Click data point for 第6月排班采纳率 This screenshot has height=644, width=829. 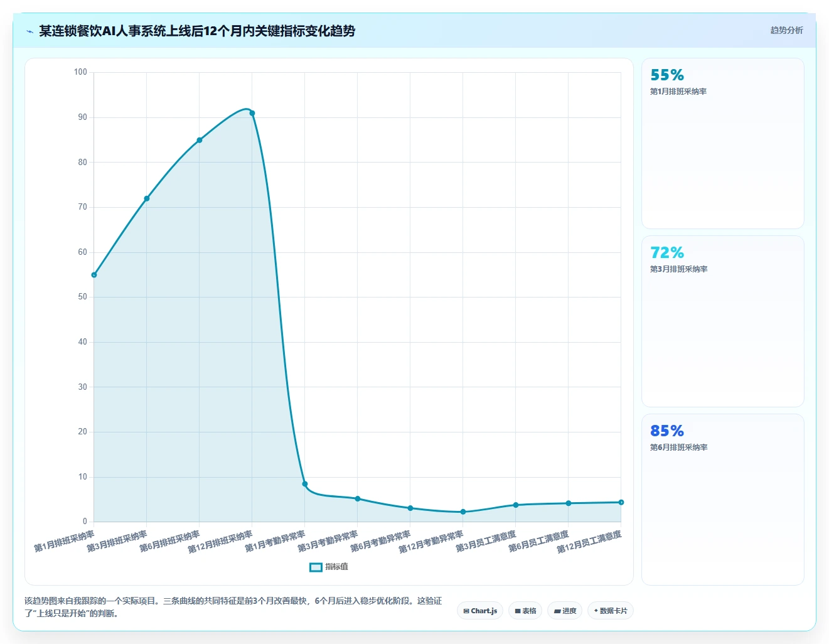(200, 140)
